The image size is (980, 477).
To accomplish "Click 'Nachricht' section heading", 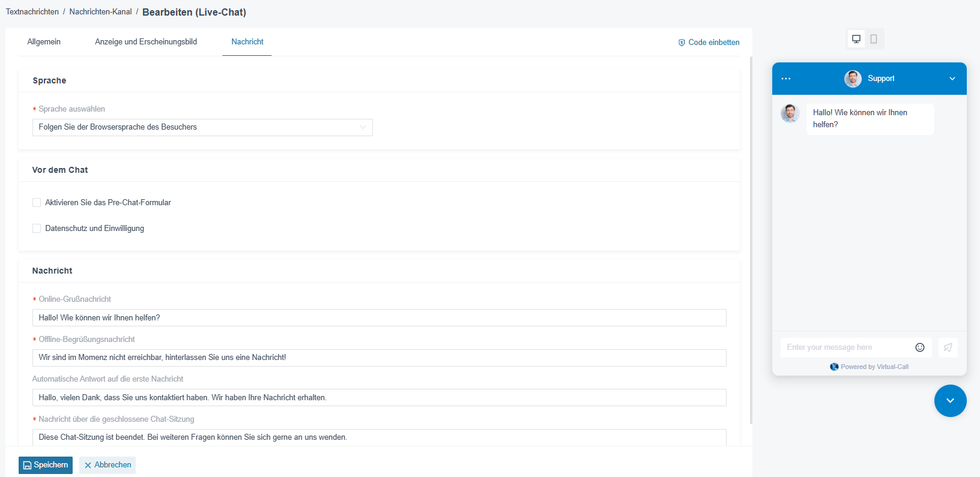I will tap(52, 271).
